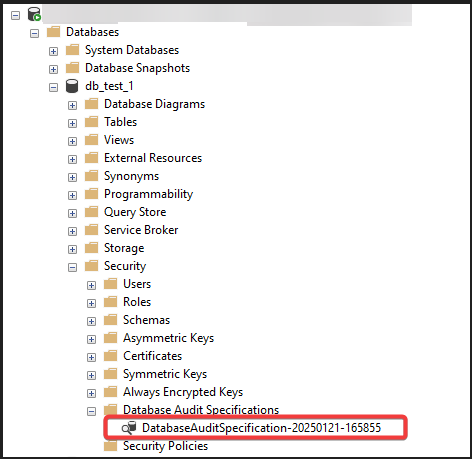Click the Always Encrypted Keys folder icon

110,392
